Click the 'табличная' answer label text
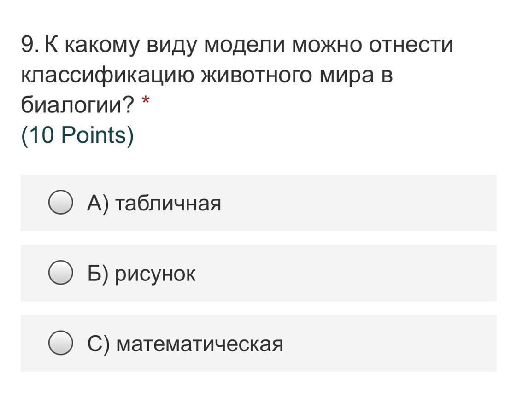The image size is (517, 420). 168,203
